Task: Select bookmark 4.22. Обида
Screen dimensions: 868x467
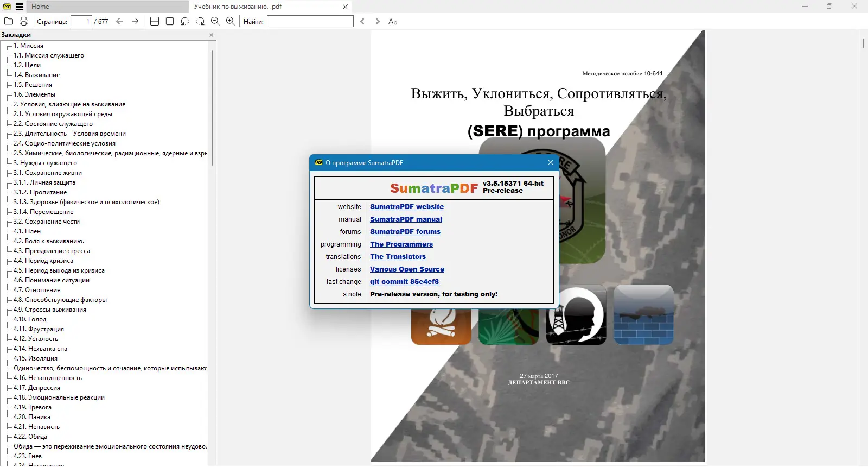Action: (x=30, y=437)
